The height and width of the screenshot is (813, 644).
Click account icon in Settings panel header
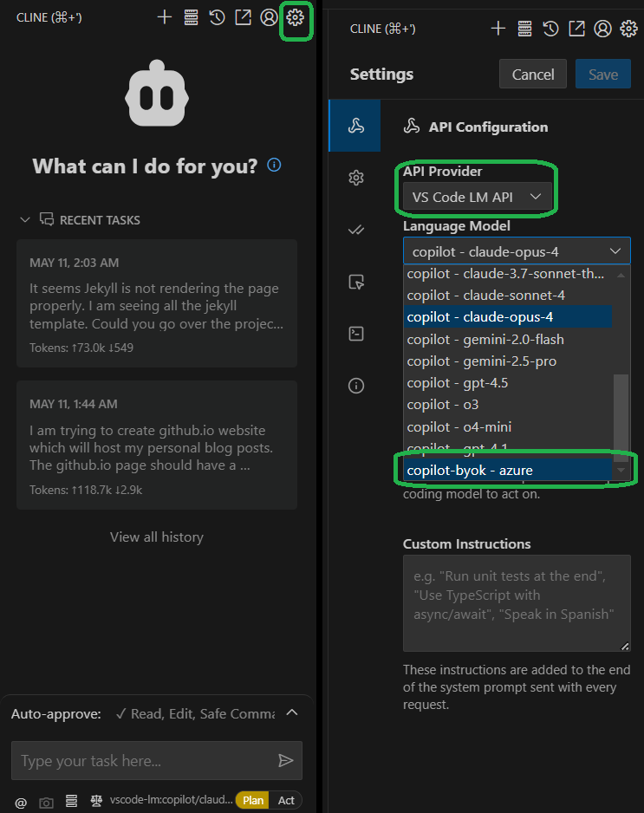pyautogui.click(x=602, y=29)
